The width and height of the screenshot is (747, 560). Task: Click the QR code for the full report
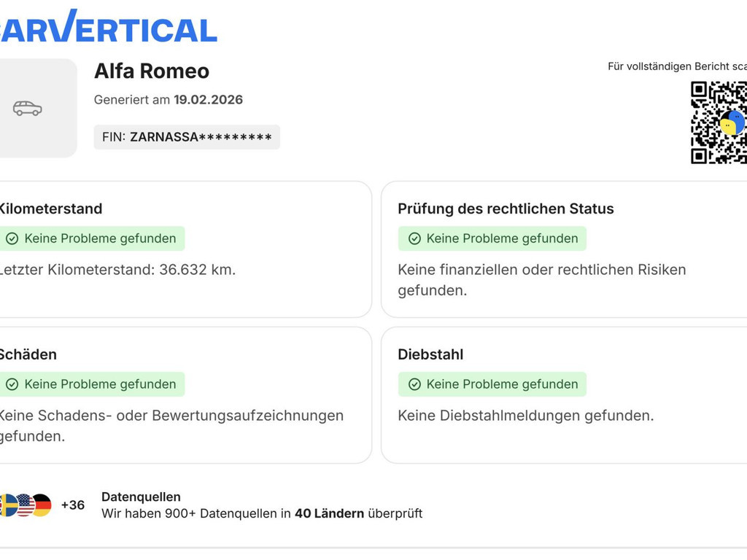pos(719,122)
